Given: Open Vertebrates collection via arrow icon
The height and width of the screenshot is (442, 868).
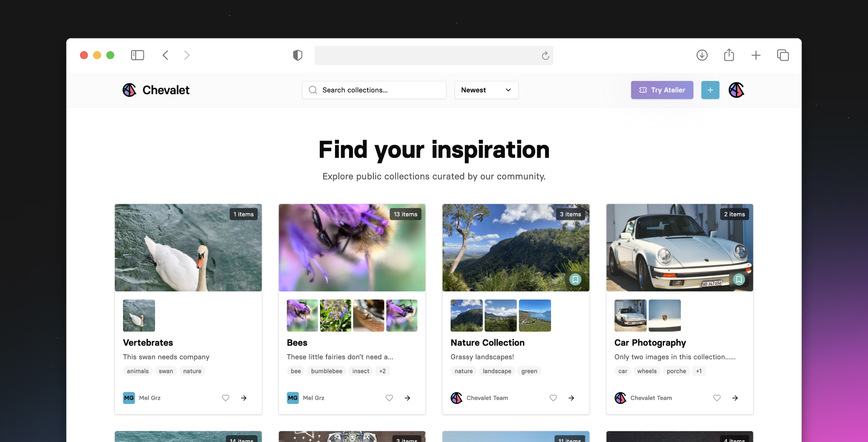Looking at the screenshot, I should (x=244, y=398).
